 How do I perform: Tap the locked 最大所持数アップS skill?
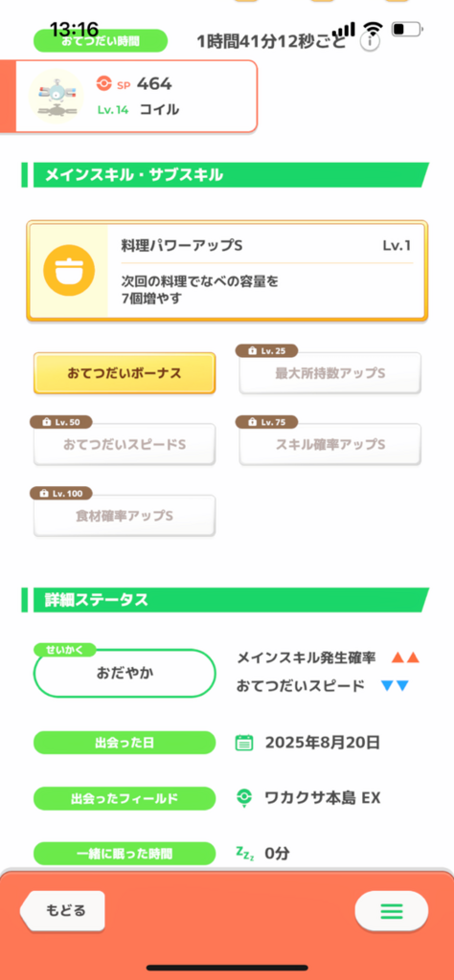point(330,373)
